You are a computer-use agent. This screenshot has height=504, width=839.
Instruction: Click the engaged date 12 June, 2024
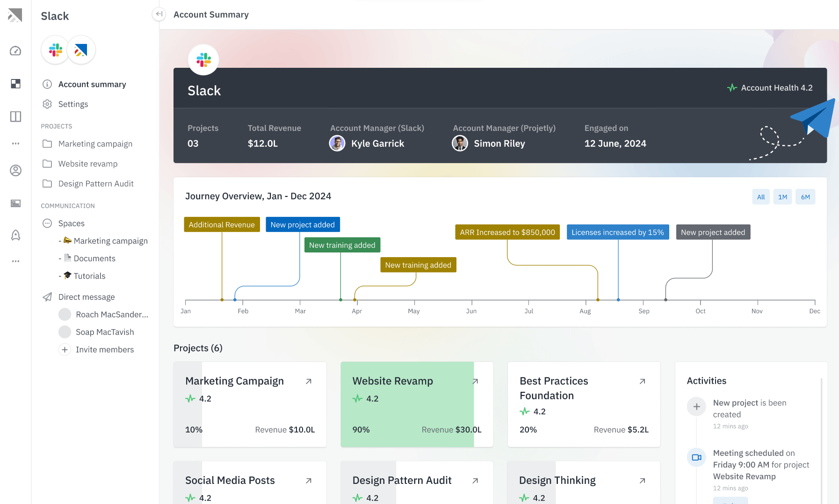pyautogui.click(x=615, y=144)
